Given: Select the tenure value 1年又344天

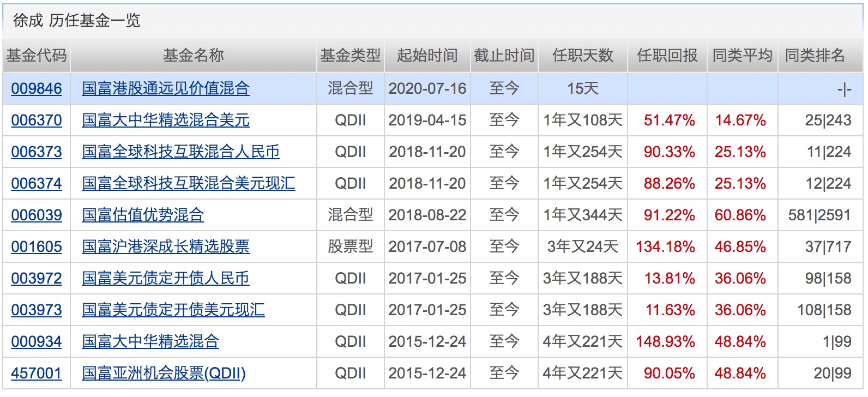Looking at the screenshot, I should point(583,215).
